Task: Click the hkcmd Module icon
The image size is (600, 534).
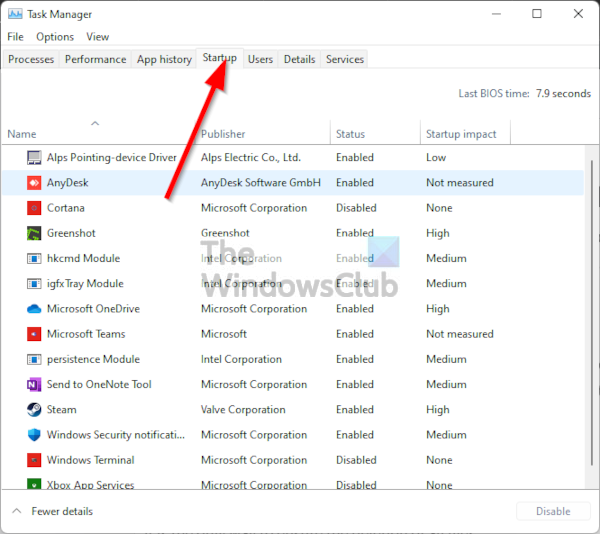Action: click(34, 259)
